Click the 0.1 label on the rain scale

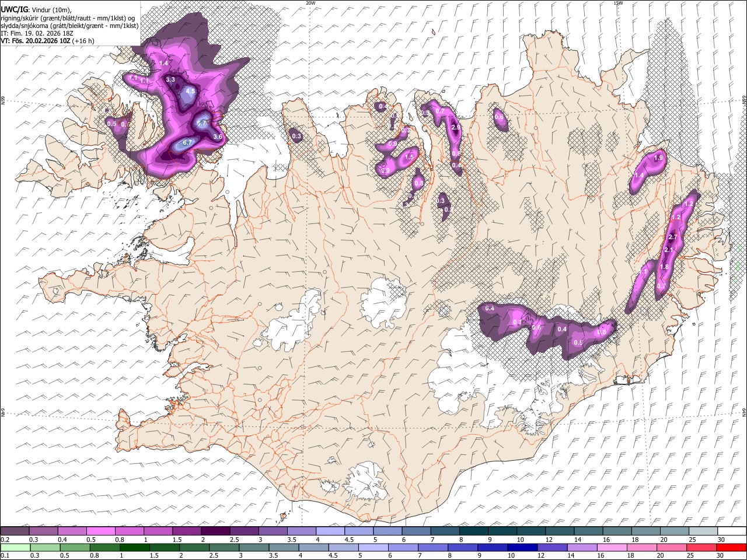pyautogui.click(x=5, y=555)
